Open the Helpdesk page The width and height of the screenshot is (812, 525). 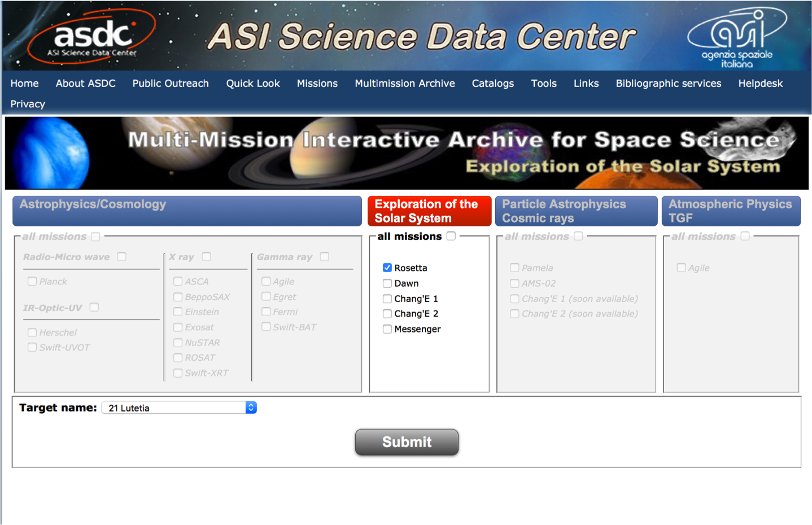tap(761, 84)
